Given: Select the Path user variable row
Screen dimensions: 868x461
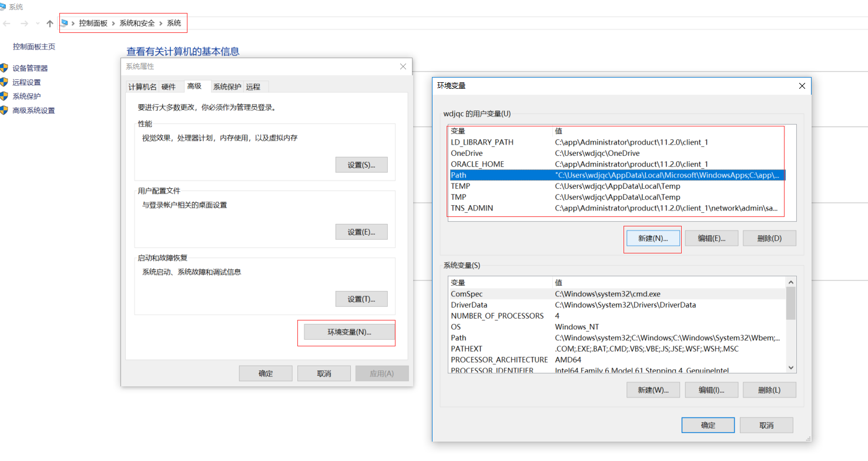Looking at the screenshot, I should (x=617, y=175).
